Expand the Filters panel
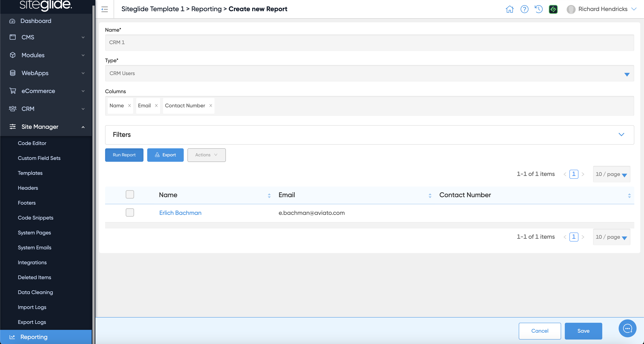The height and width of the screenshot is (344, 644). (621, 135)
